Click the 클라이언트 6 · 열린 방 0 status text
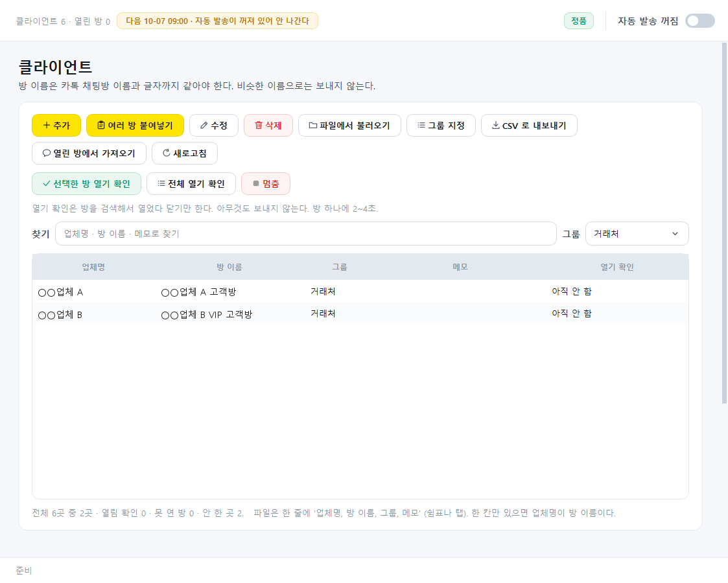Screen dimensions: 728x583 pyautogui.click(x=63, y=21)
